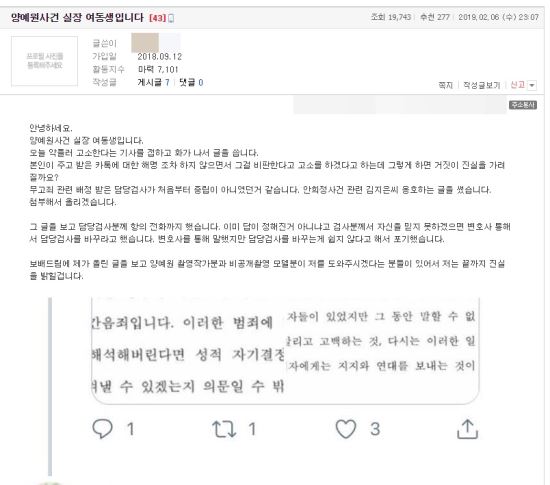The width and height of the screenshot is (550, 485).
Task: Jump to comments via [43] count
Action: pyautogui.click(x=157, y=18)
